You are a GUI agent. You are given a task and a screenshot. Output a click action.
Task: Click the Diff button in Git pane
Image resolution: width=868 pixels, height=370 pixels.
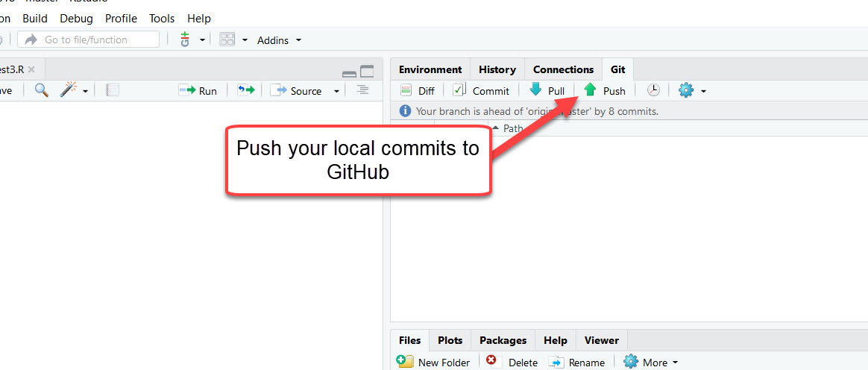click(418, 91)
